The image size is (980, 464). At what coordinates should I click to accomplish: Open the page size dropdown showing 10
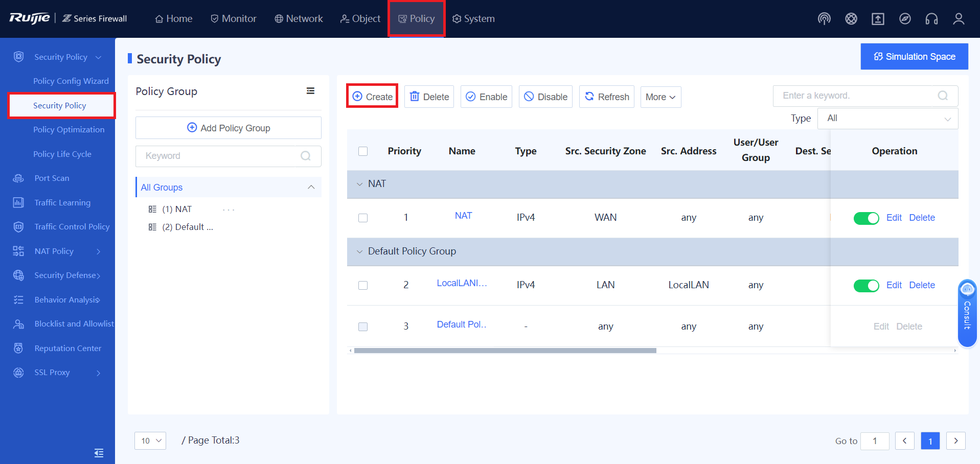(150, 440)
